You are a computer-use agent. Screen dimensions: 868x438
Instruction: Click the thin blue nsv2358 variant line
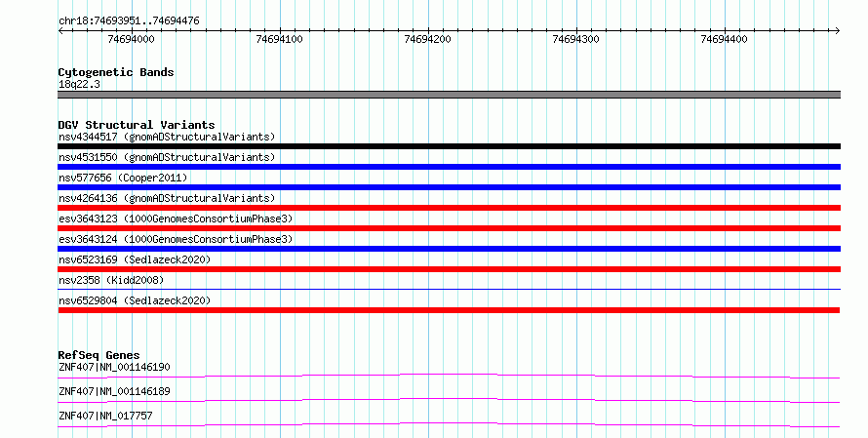pyautogui.click(x=449, y=290)
